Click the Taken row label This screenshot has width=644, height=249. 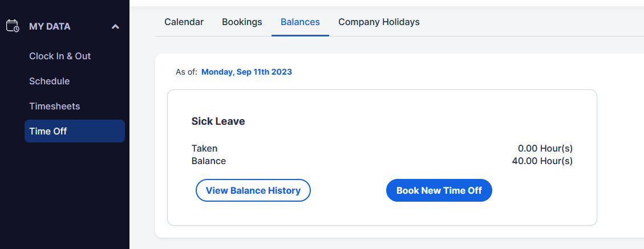point(205,149)
